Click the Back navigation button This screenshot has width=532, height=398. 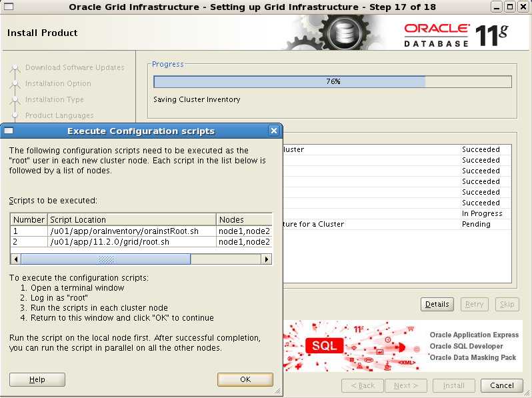pos(363,385)
